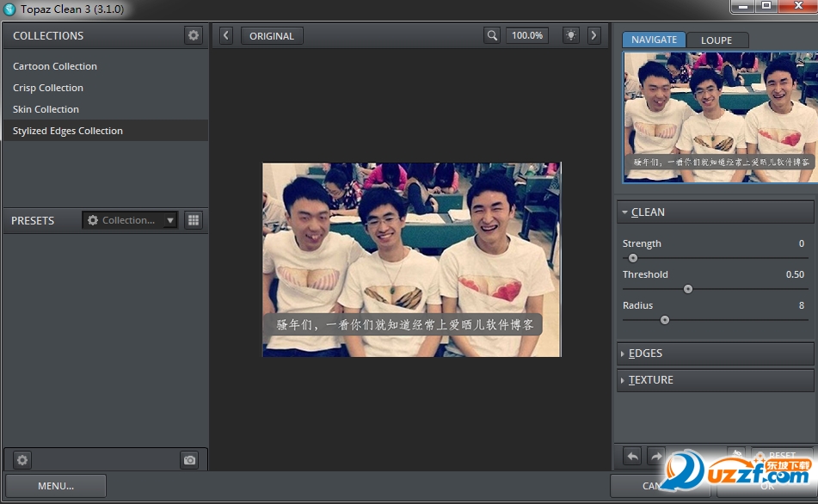Minimize the Topaz Clean window
The image size is (818, 504).
[742, 6]
